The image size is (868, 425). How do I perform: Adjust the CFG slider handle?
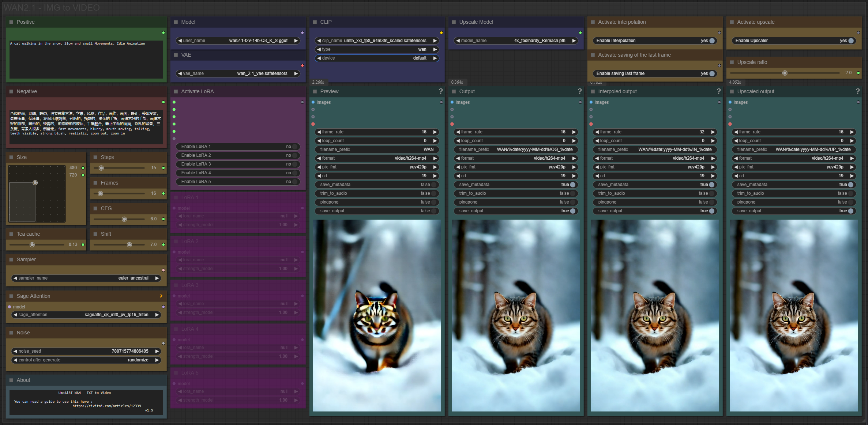(x=124, y=219)
